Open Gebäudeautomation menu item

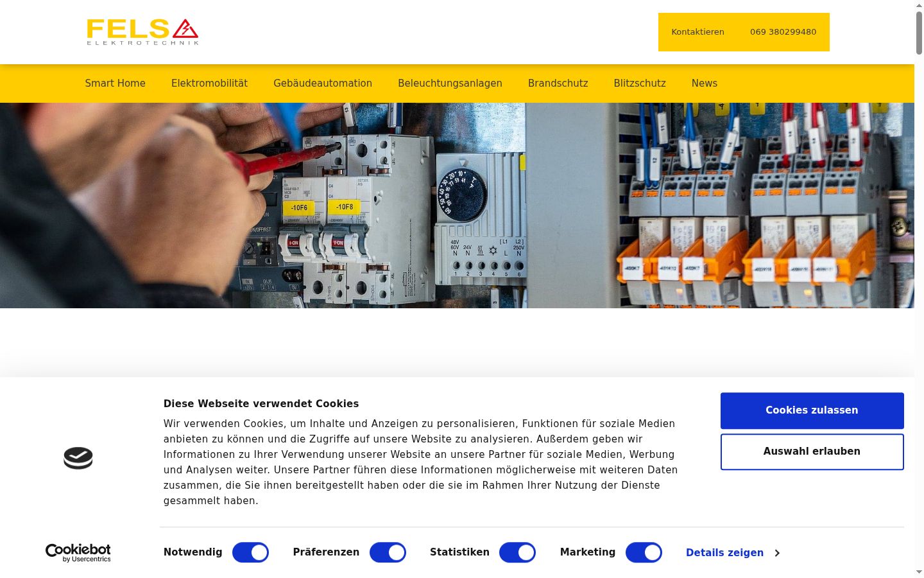click(x=323, y=83)
